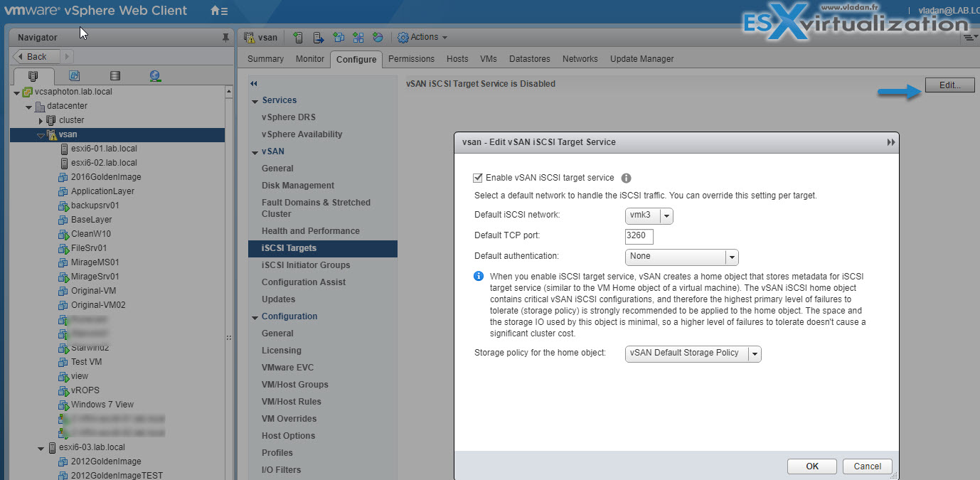The image size is (980, 480).
Task: Open the Permissions tab
Action: click(x=411, y=59)
